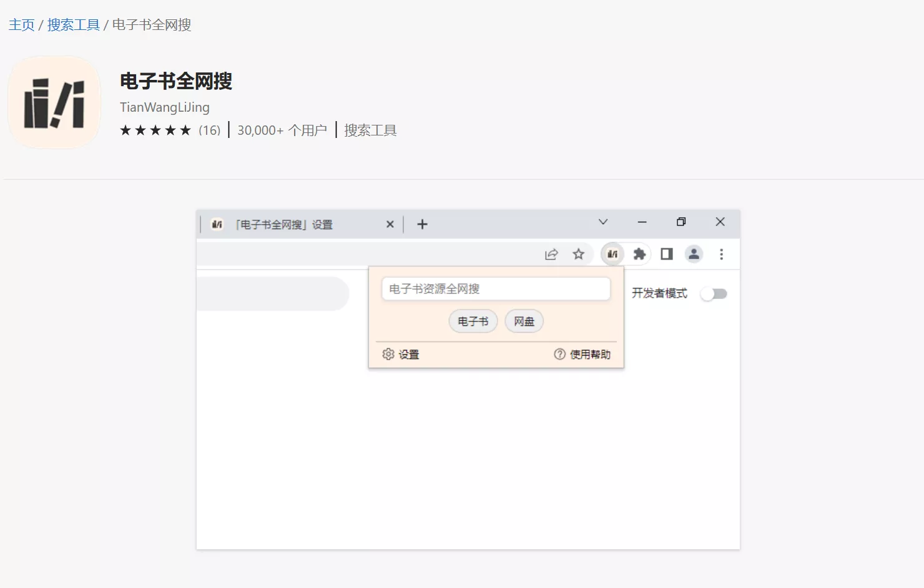This screenshot has width=924, height=588.
Task: Bookmark the page with the star icon
Action: (x=579, y=254)
